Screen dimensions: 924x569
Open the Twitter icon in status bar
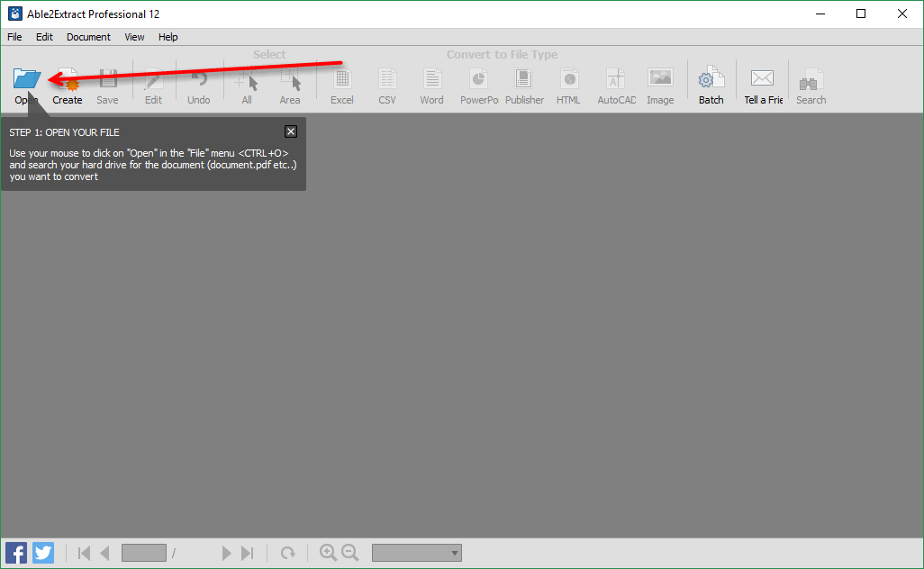(43, 553)
